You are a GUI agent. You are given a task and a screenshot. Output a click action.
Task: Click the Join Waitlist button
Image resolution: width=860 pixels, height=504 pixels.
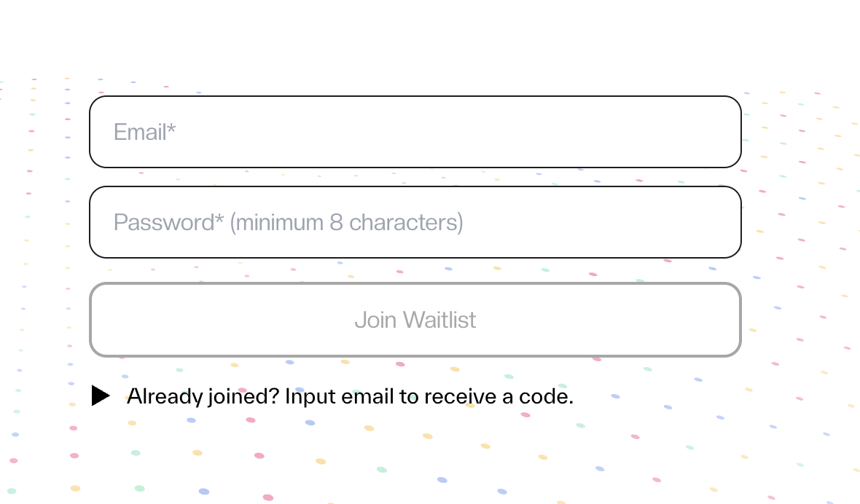pyautogui.click(x=415, y=320)
